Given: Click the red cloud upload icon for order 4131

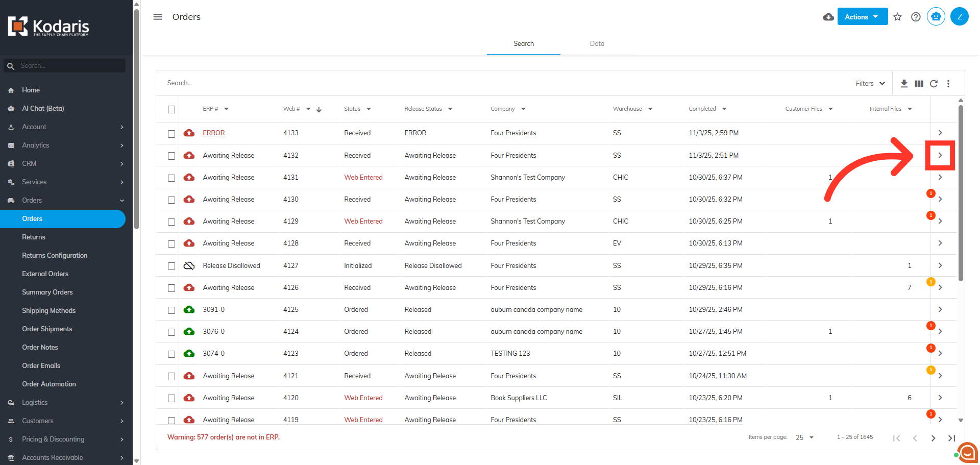Looking at the screenshot, I should (189, 177).
